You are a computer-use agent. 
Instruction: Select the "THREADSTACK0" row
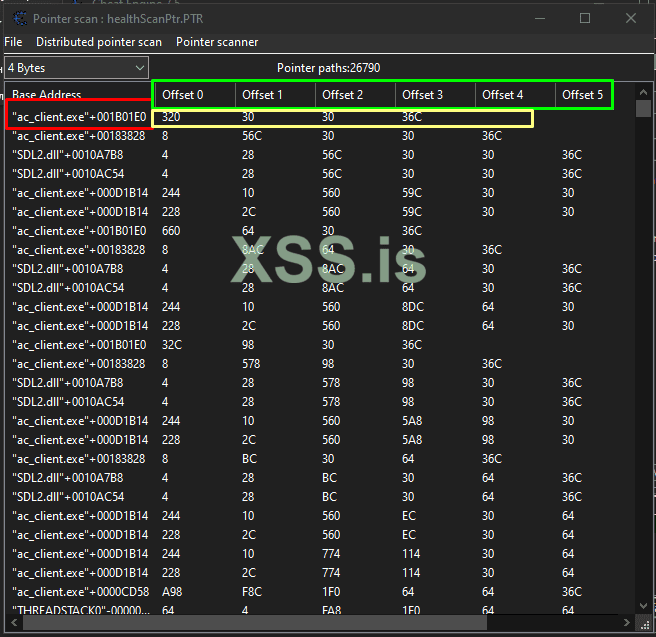[x=320, y=610]
